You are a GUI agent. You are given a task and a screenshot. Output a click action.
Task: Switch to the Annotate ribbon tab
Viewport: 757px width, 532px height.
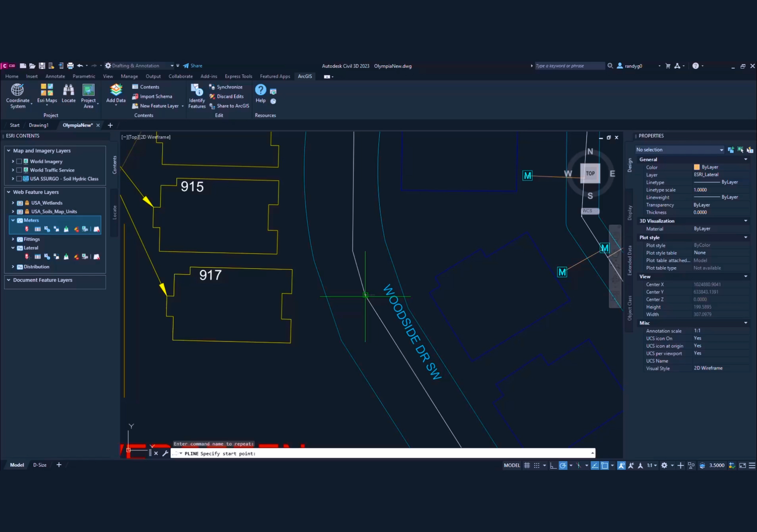tap(55, 76)
